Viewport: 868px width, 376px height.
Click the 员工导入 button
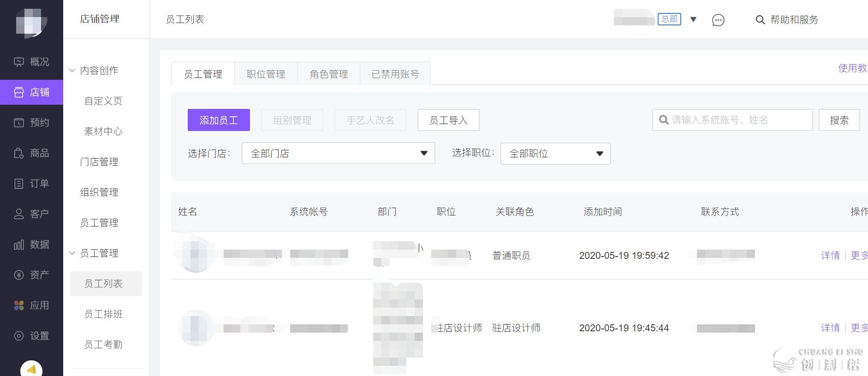coord(448,120)
